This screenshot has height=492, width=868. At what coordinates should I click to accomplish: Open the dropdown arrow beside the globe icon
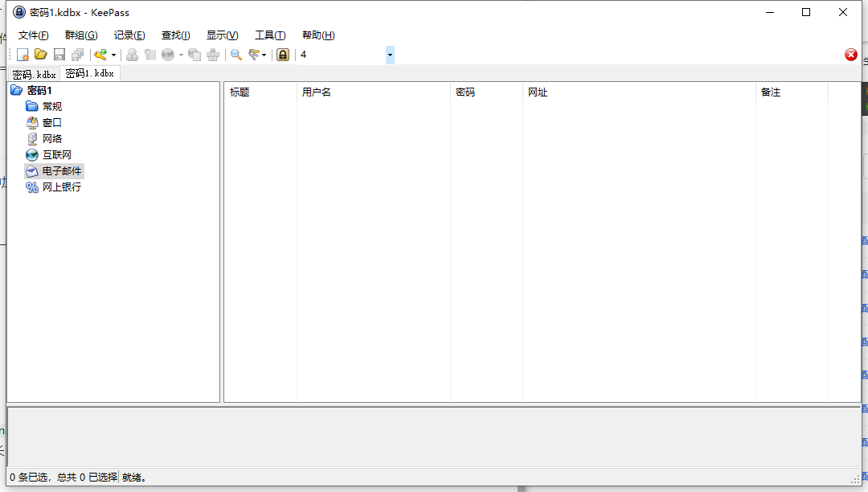(181, 55)
